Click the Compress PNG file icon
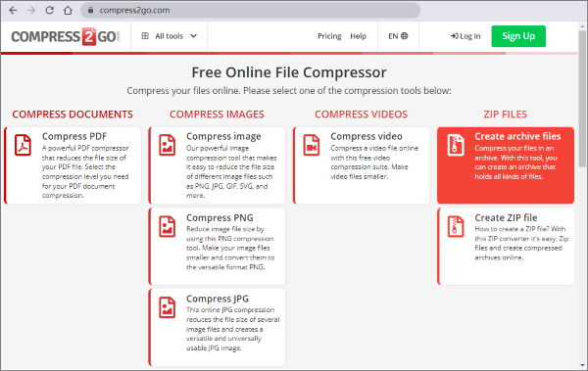 (168, 226)
